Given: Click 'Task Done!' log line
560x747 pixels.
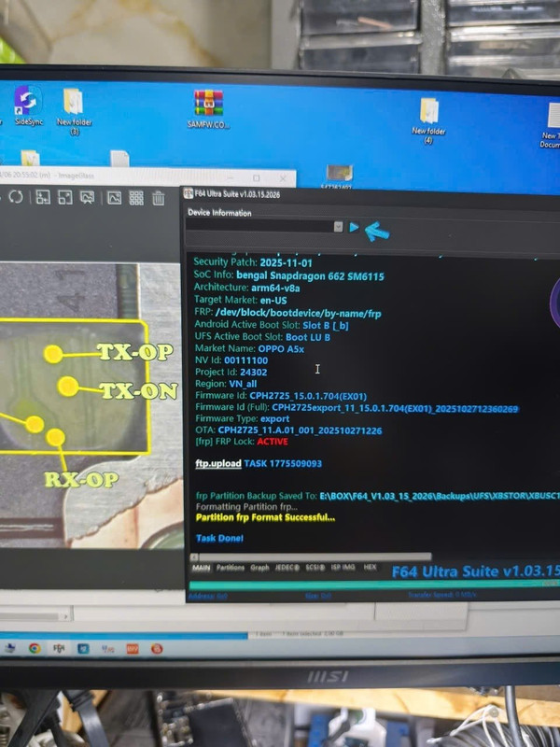Looking at the screenshot, I should tap(219, 538).
